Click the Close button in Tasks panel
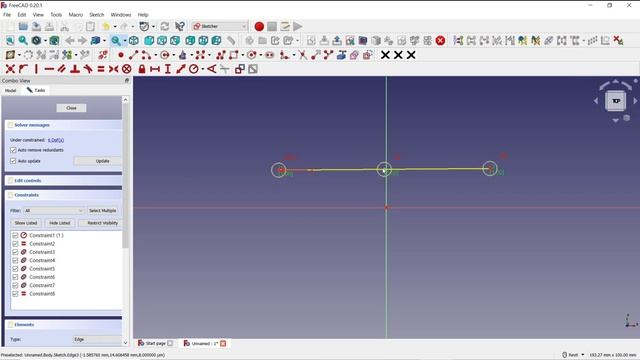640x360 pixels. [x=71, y=108]
